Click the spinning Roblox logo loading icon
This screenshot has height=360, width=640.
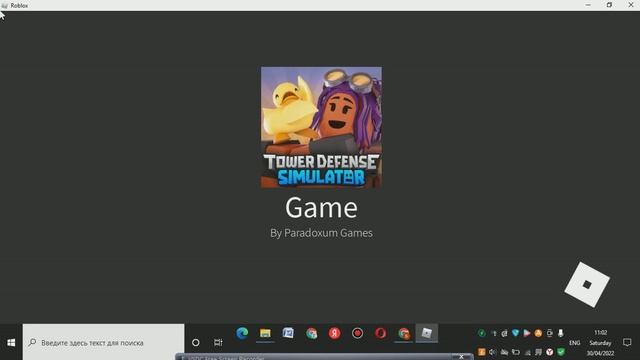click(587, 285)
